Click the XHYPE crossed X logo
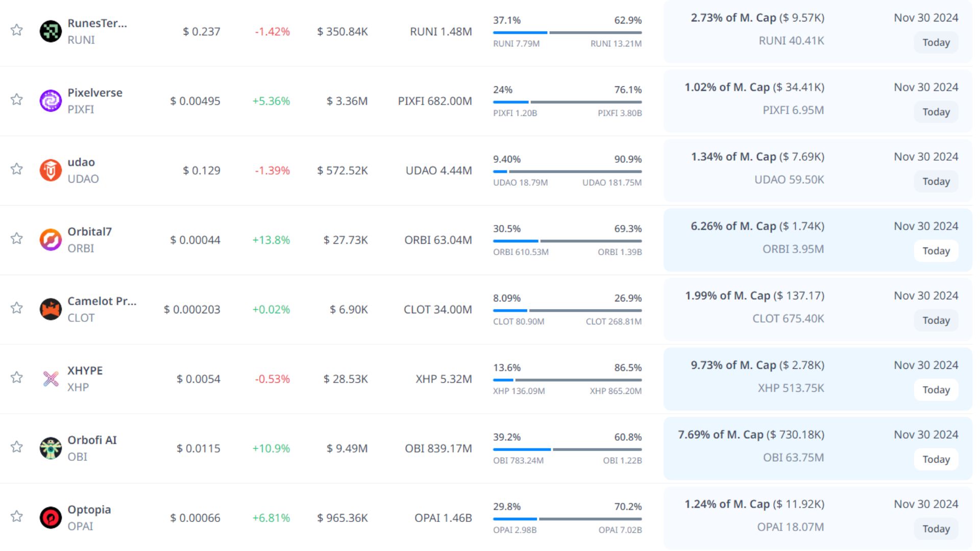980x551 pixels. click(x=51, y=379)
